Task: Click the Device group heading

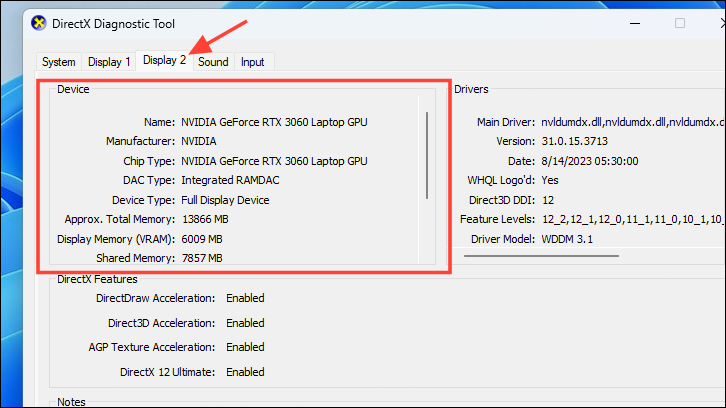Action: 73,89
